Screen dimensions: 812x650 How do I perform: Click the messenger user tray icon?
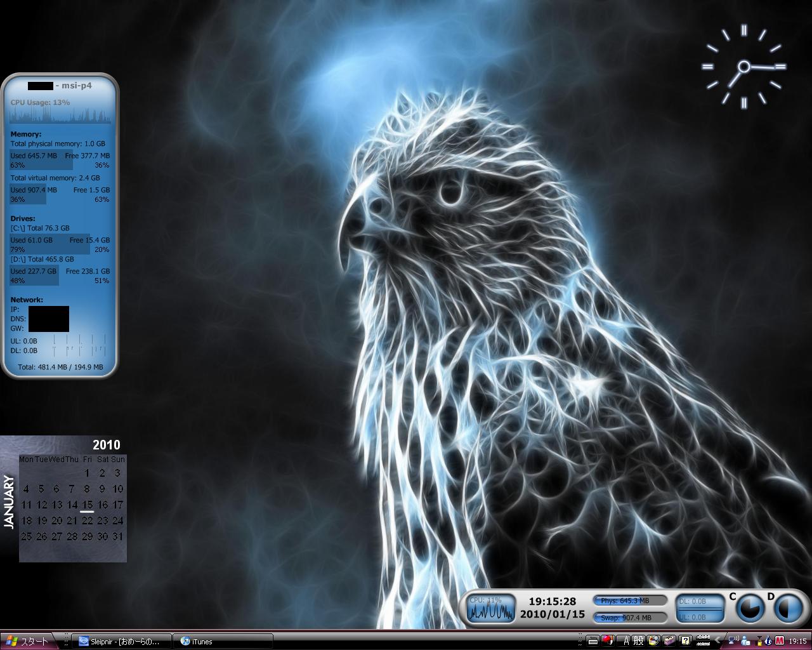click(x=745, y=641)
